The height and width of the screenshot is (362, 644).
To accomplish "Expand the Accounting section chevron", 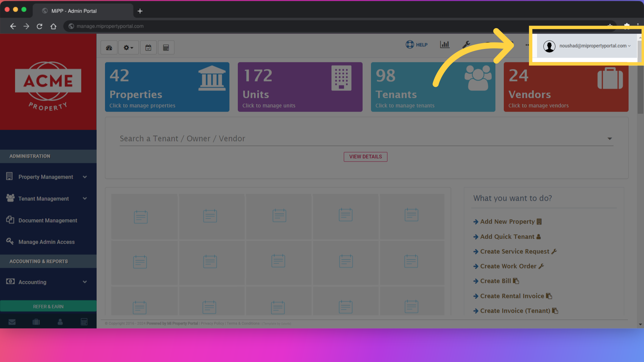I will [x=85, y=282].
